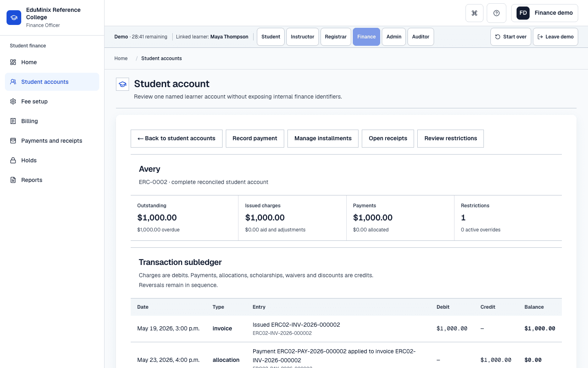Viewport: 588px width, 368px height.
Task: Click the Open receipts button
Action: coord(388,139)
